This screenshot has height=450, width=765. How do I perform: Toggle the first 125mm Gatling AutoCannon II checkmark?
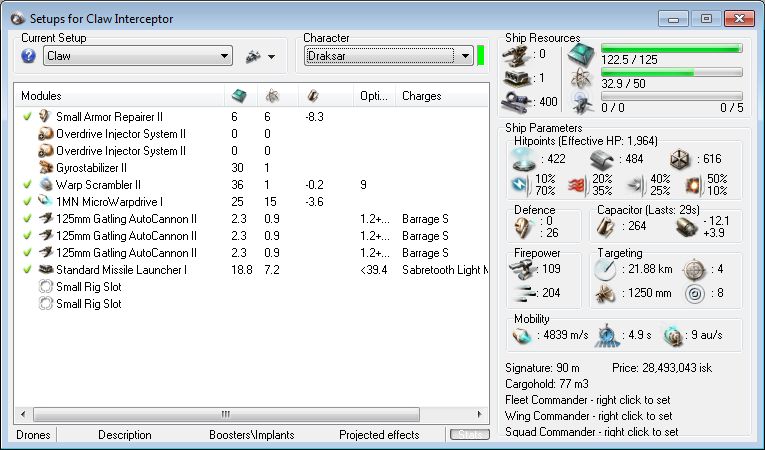(27, 218)
